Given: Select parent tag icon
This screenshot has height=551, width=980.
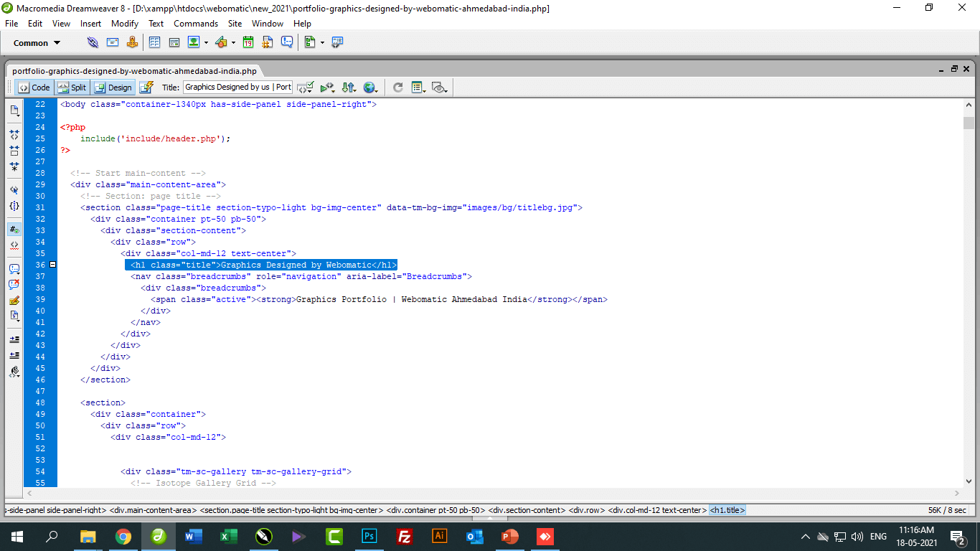Looking at the screenshot, I should [x=14, y=190].
